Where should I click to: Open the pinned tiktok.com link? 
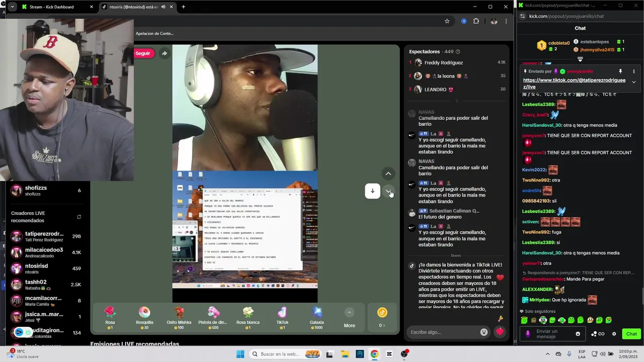click(574, 83)
